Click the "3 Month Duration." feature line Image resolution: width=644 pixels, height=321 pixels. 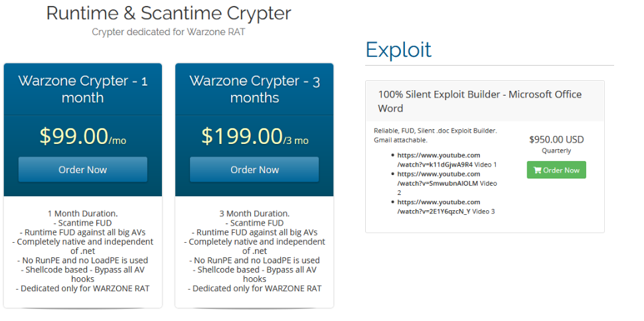254,214
